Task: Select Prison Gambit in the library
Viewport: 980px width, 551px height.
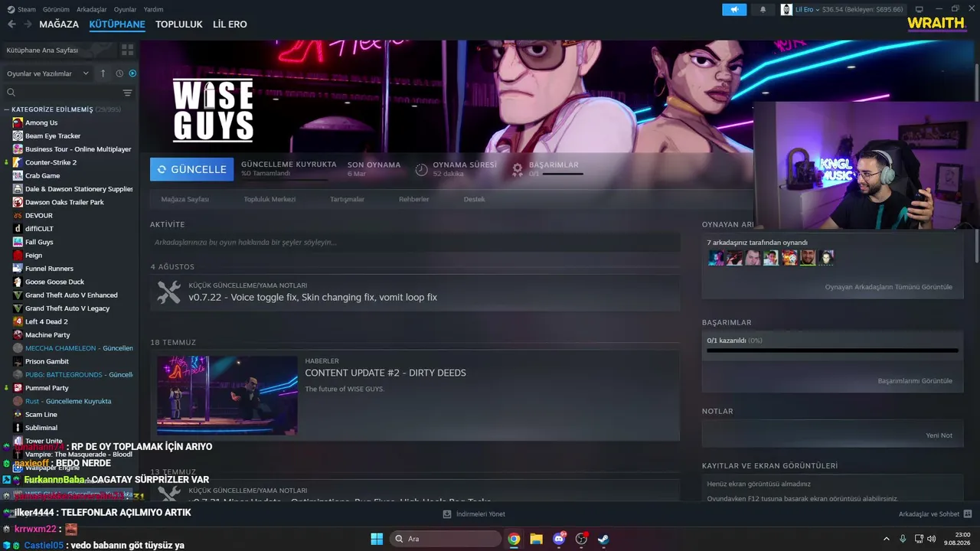Action: pyautogui.click(x=47, y=361)
